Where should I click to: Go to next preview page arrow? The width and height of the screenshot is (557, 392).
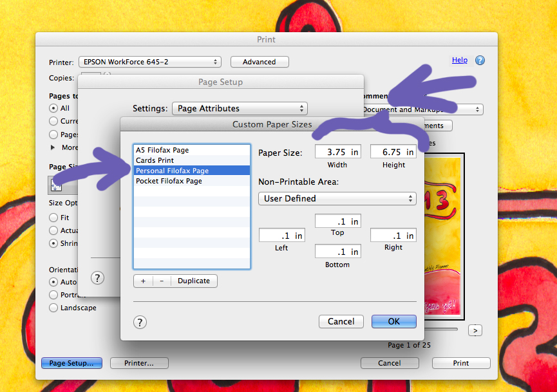(x=475, y=330)
